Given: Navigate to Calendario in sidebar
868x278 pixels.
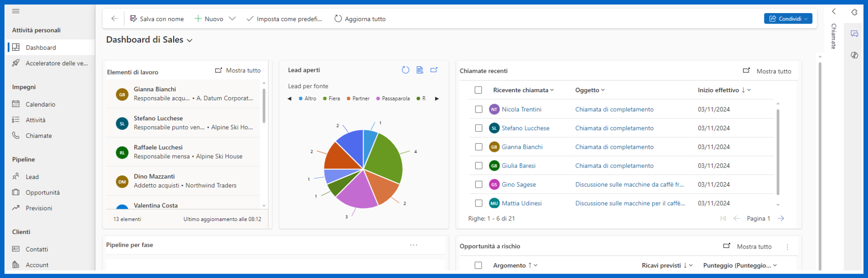Looking at the screenshot, I should [x=40, y=104].
